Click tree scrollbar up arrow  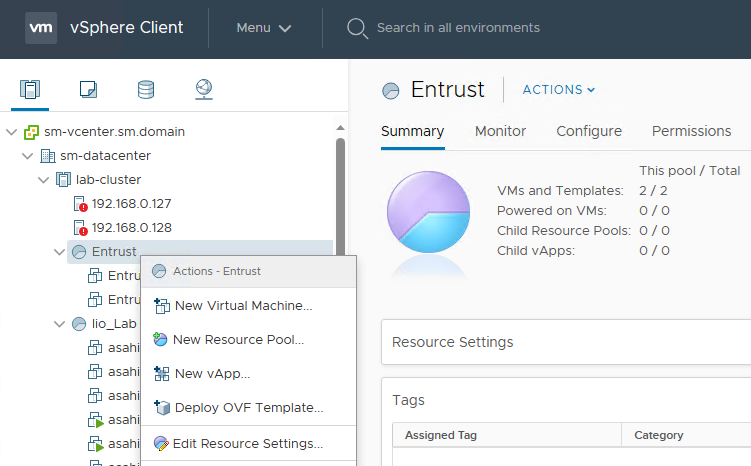click(x=341, y=127)
